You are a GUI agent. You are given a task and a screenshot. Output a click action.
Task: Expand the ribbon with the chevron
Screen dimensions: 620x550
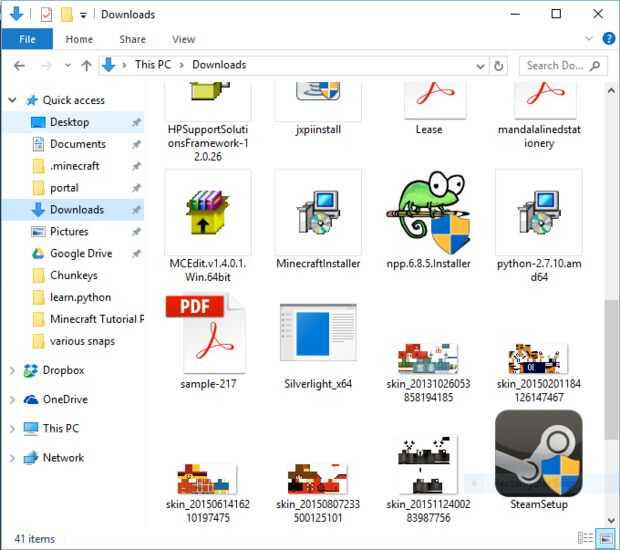click(589, 39)
